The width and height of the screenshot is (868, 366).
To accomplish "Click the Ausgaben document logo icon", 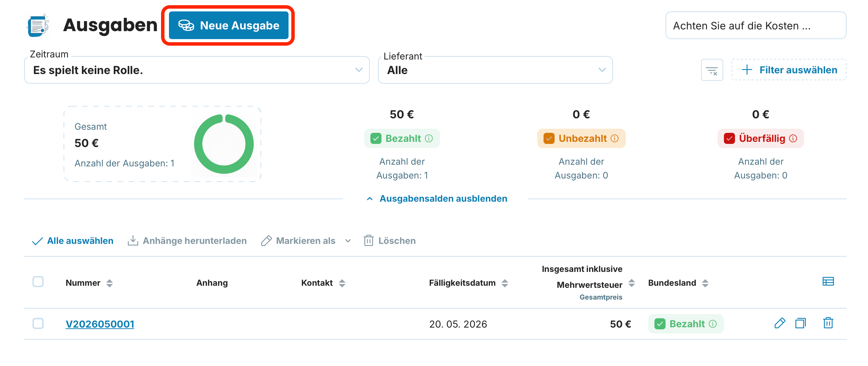I will 38,25.
